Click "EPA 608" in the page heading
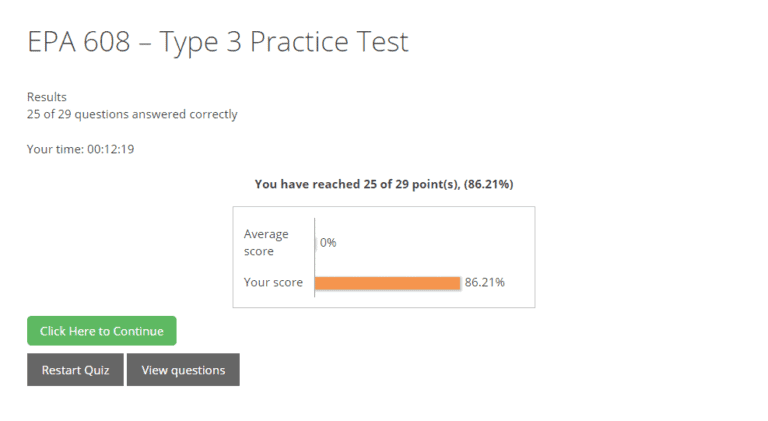The height and width of the screenshot is (421, 768). 78,42
